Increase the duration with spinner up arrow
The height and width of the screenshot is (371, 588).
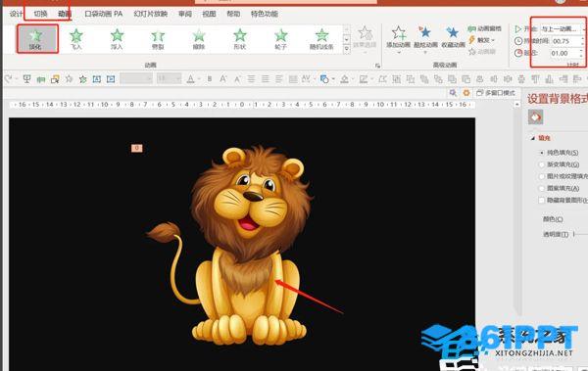[582, 38]
